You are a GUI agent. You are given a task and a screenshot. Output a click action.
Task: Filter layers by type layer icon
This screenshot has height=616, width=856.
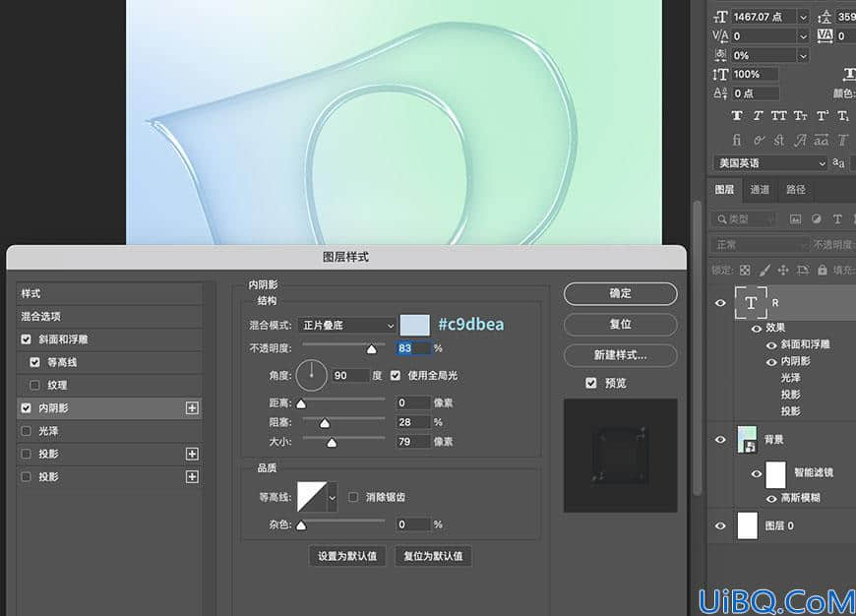pyautogui.click(x=837, y=219)
